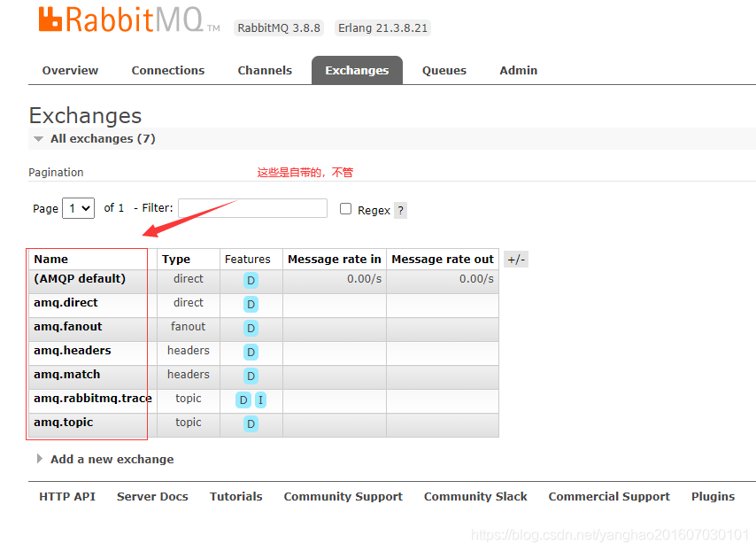Screen dimensions: 756x551
Task: Select the Exchanges tab
Action: 357,71
